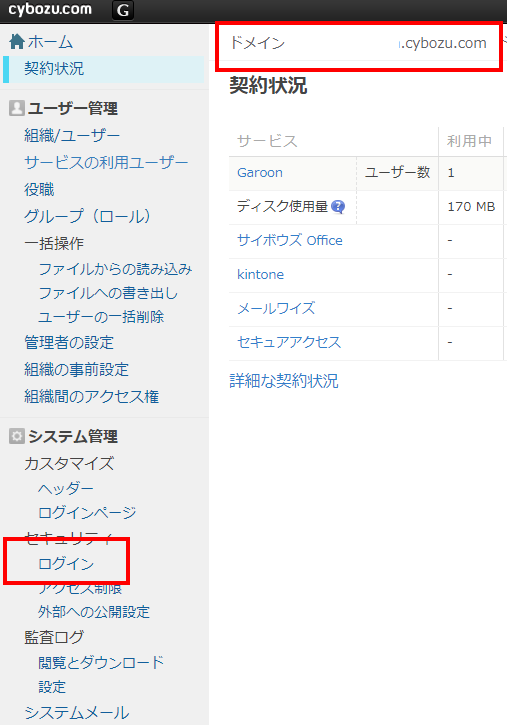Click the user icon next to ユーザー管理

(17, 108)
